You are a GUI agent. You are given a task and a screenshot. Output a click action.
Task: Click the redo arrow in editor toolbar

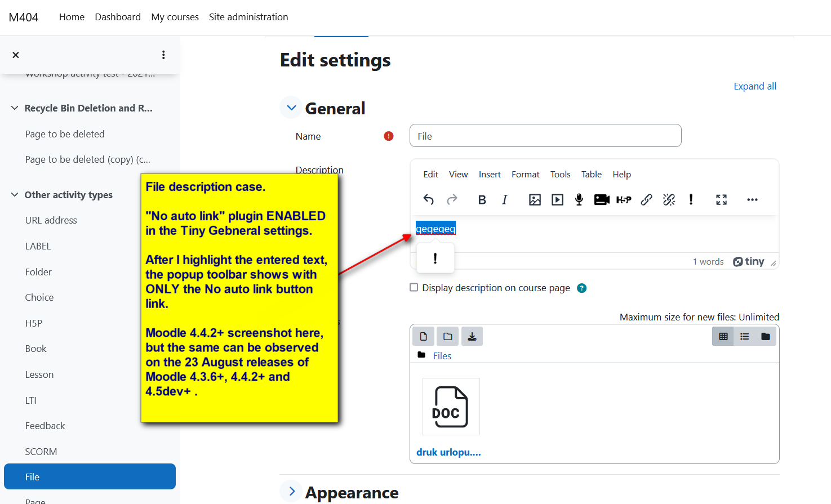coord(452,199)
